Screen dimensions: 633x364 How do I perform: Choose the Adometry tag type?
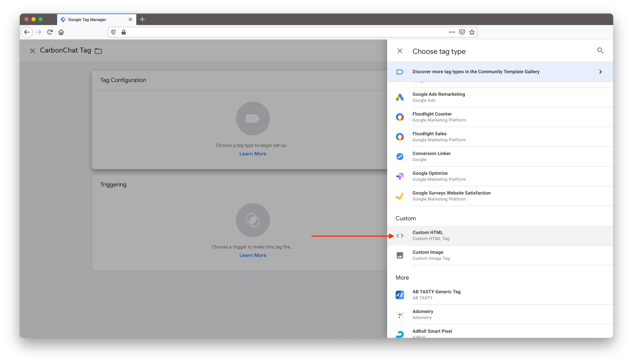click(x=422, y=314)
